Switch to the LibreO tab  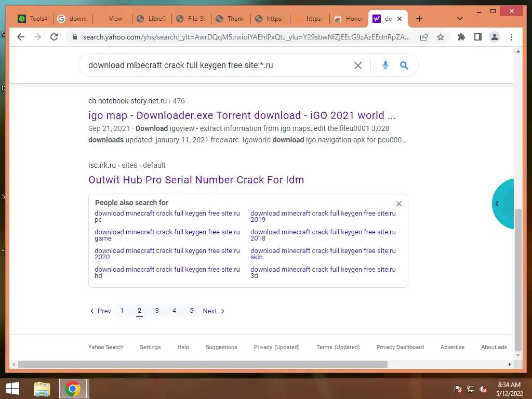click(151, 19)
